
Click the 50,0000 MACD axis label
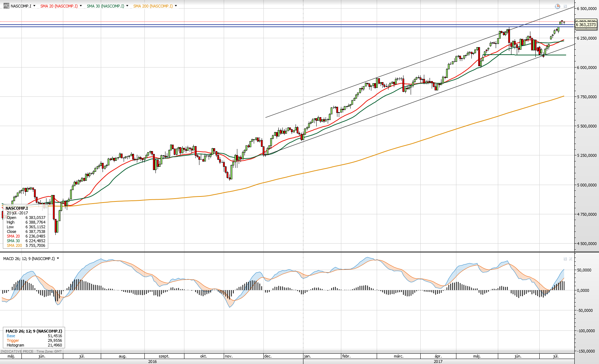pos(584,270)
